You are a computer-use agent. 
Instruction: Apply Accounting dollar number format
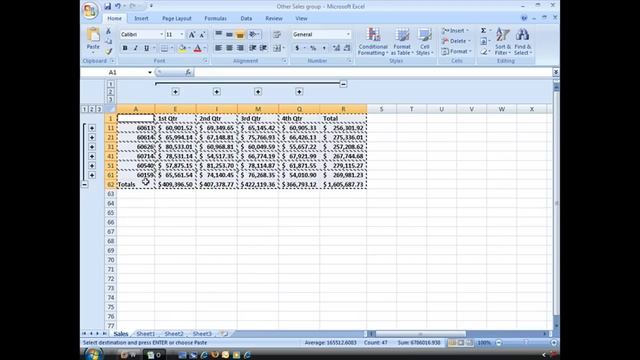click(x=297, y=48)
